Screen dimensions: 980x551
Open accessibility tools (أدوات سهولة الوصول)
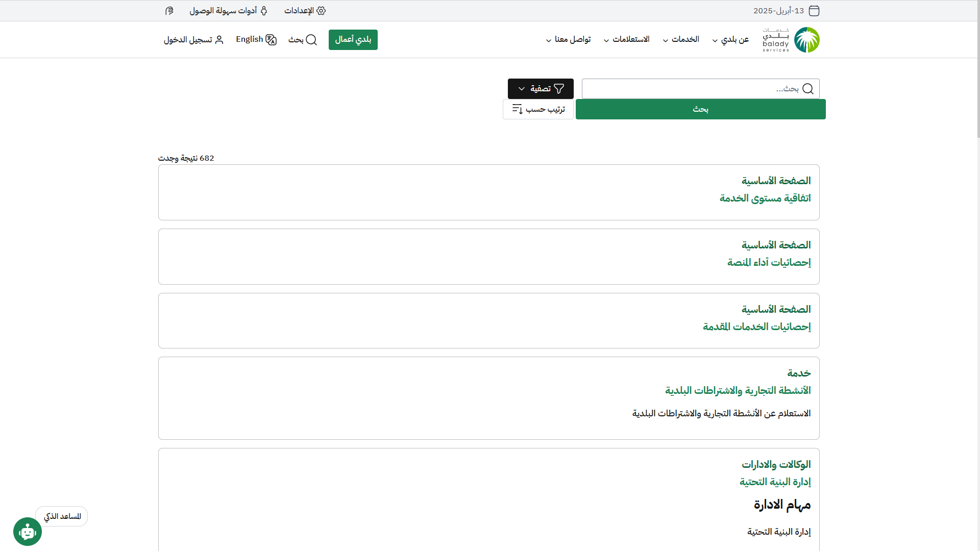228,11
